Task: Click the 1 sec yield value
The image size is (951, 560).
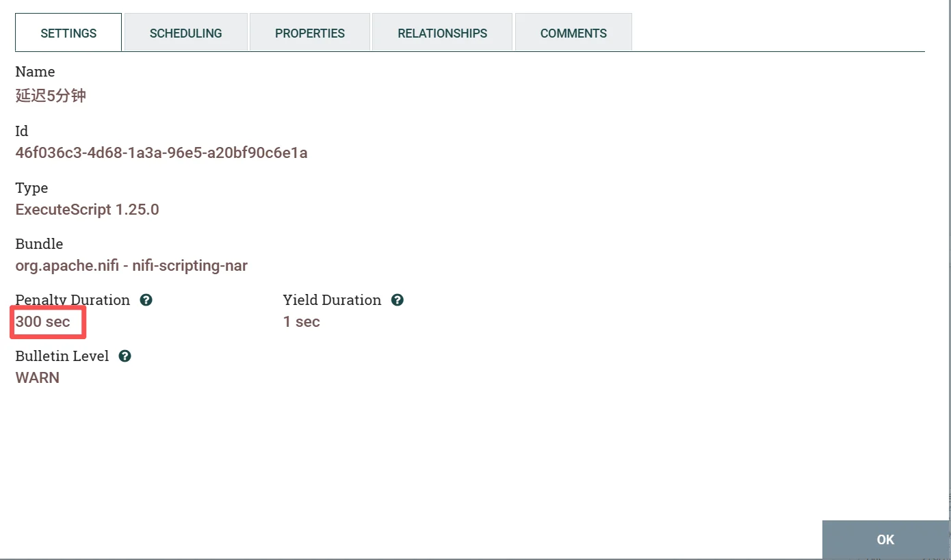Action: pos(301,322)
